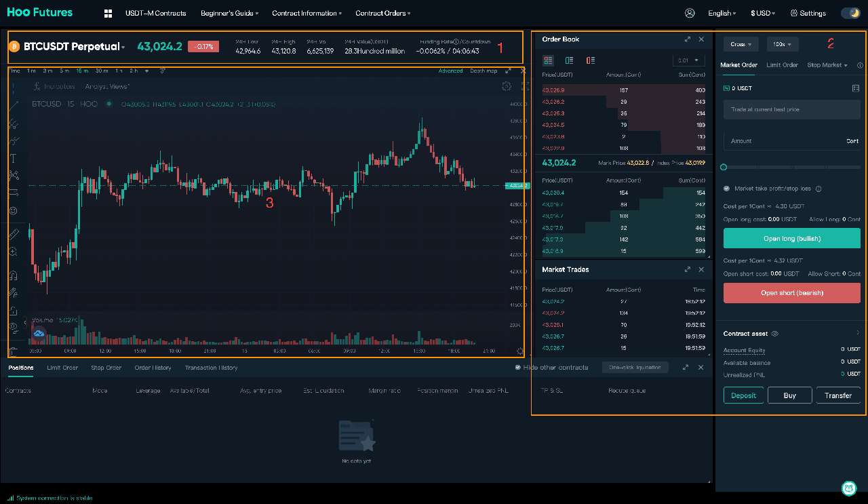Expand the chart panel to fullscreen
This screenshot has width=868, height=504.
(x=508, y=71)
